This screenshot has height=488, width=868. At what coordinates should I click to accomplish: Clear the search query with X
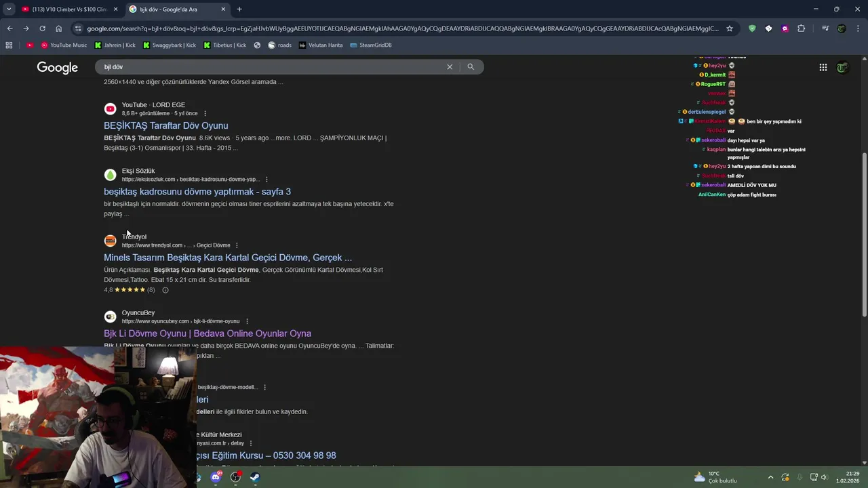pyautogui.click(x=449, y=66)
